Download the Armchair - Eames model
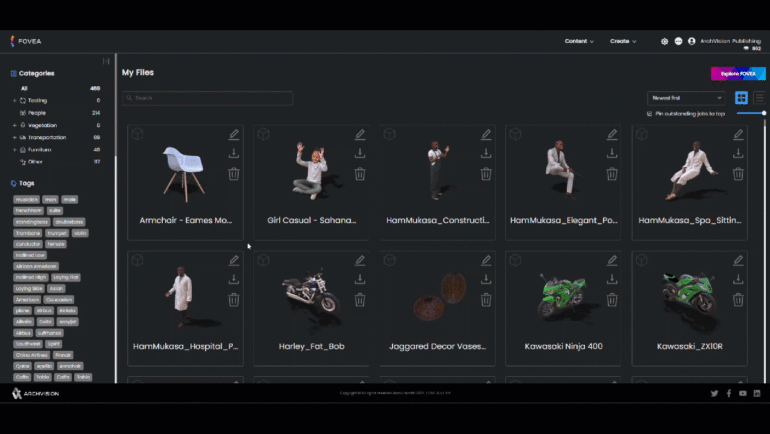This screenshot has width=770, height=434. 234,153
